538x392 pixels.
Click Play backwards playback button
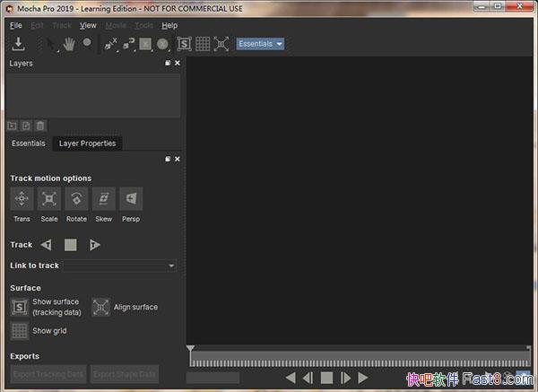point(291,378)
